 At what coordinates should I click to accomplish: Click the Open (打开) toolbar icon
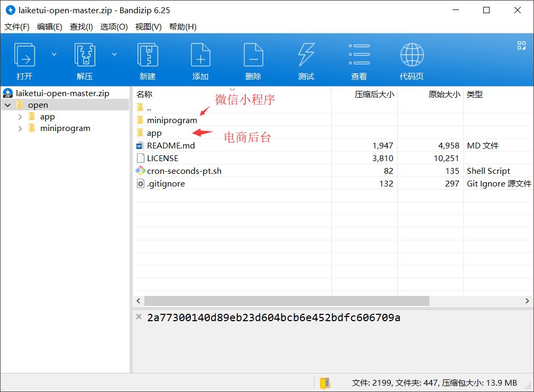24,55
